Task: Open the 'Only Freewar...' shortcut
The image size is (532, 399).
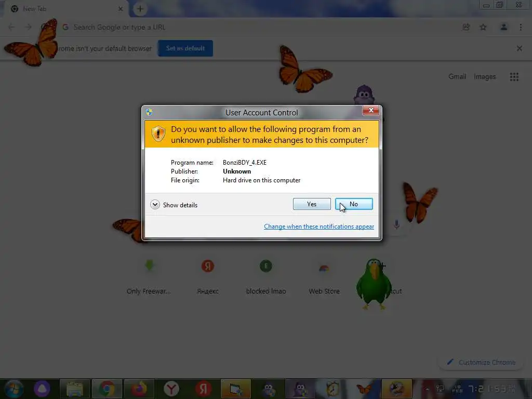Action: pos(149,276)
